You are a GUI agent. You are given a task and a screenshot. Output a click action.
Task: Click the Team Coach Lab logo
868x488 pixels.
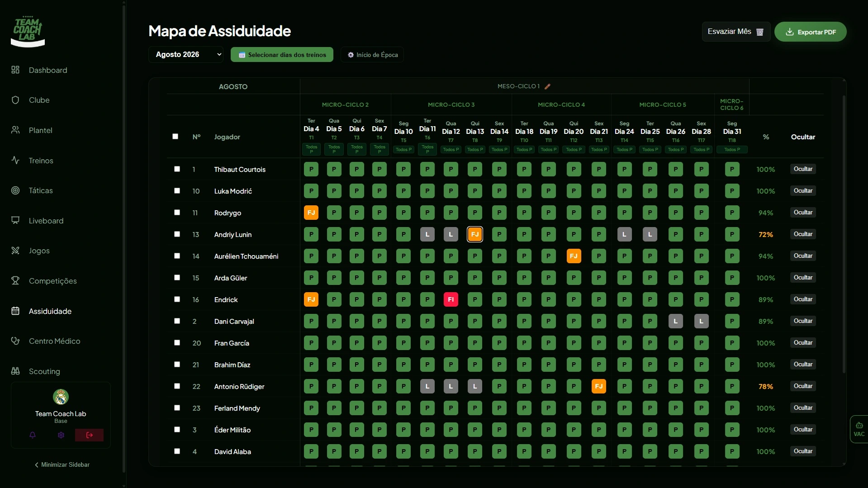click(28, 32)
